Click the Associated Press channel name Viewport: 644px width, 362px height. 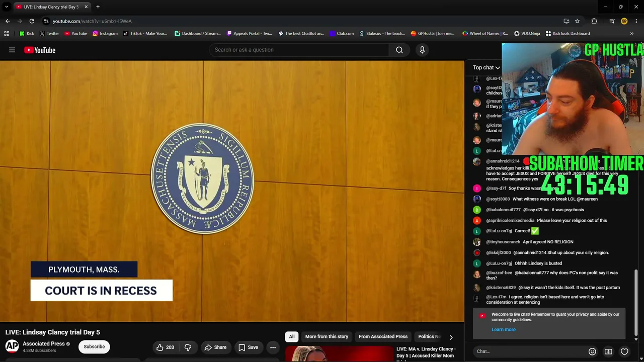click(44, 344)
